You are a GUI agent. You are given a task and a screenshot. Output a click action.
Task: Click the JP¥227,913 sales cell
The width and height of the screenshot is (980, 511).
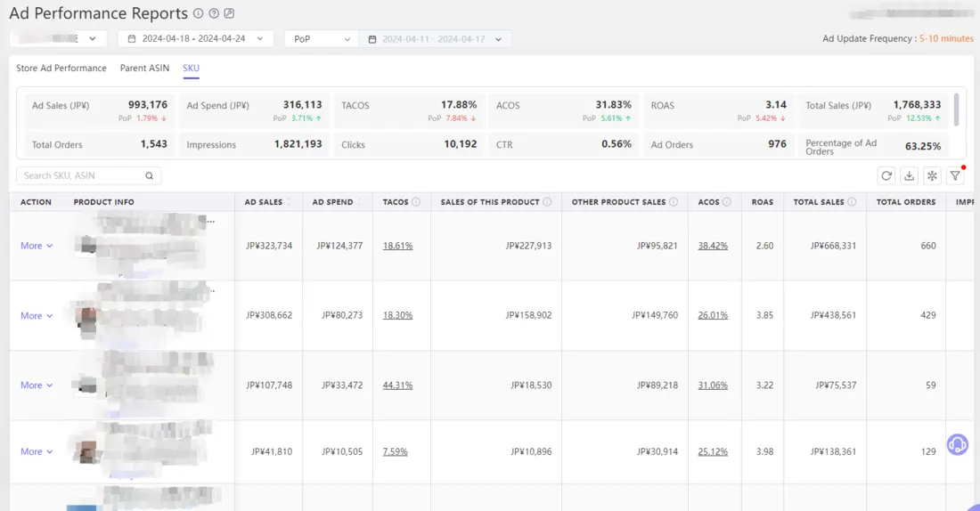coord(528,246)
